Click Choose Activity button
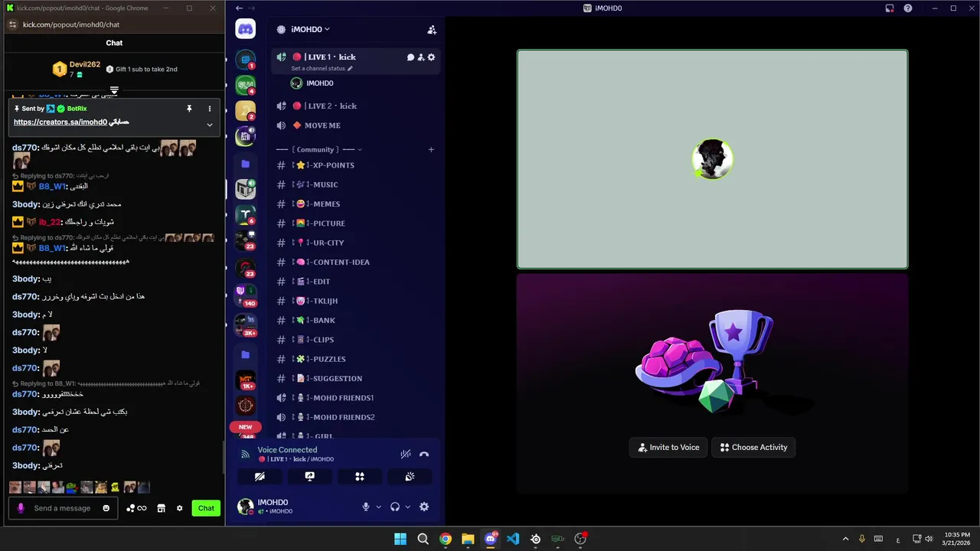 click(x=753, y=448)
